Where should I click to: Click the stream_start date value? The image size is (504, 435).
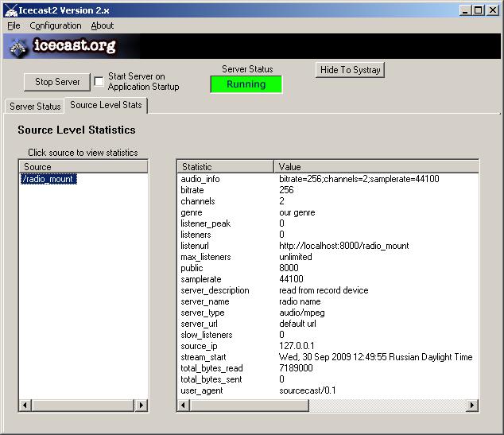click(x=376, y=357)
